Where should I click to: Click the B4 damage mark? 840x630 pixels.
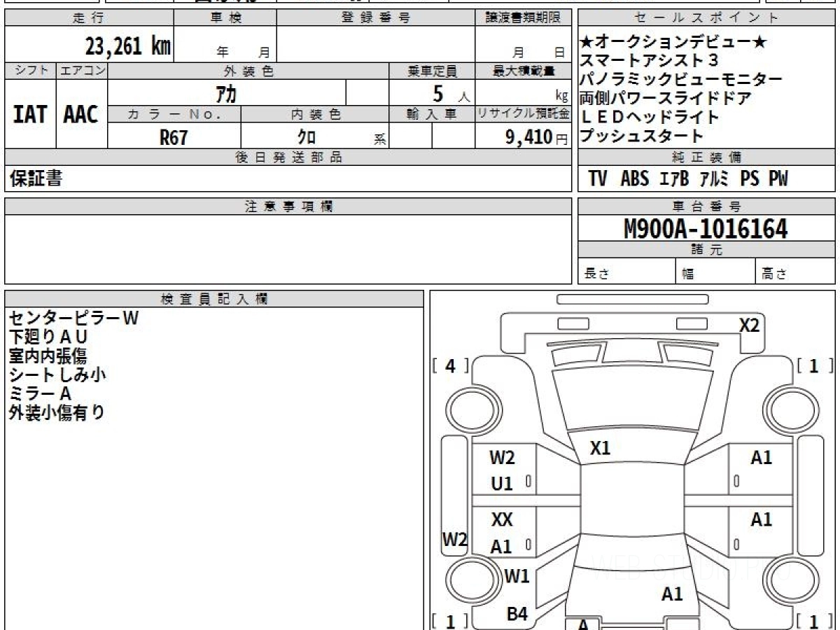(517, 614)
